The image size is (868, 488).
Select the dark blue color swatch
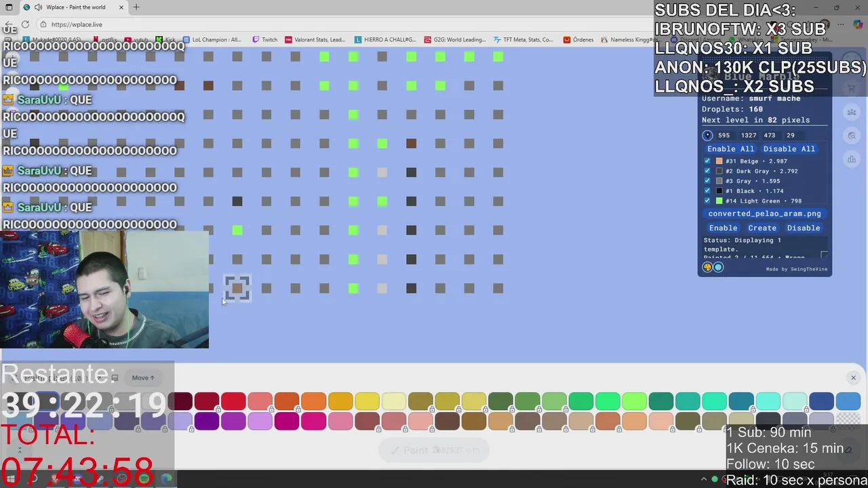821,401
